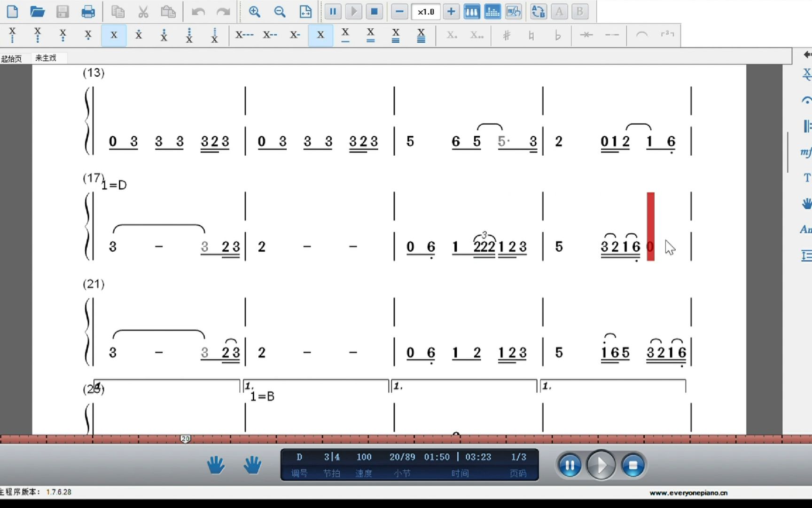Image resolution: width=812 pixels, height=508 pixels.
Task: Redo the last undone edit
Action: point(223,12)
